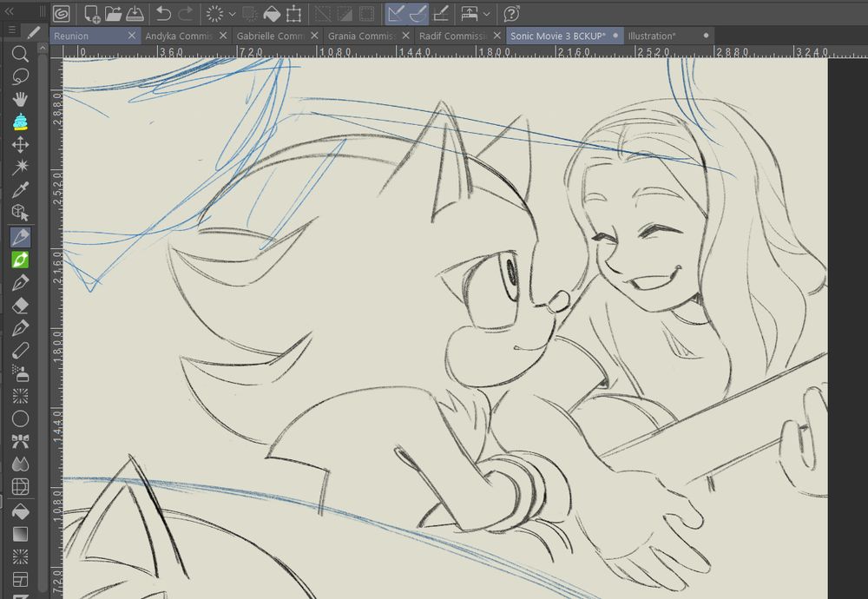Close the Radif Commissi tab
868x599 pixels.
497,36
